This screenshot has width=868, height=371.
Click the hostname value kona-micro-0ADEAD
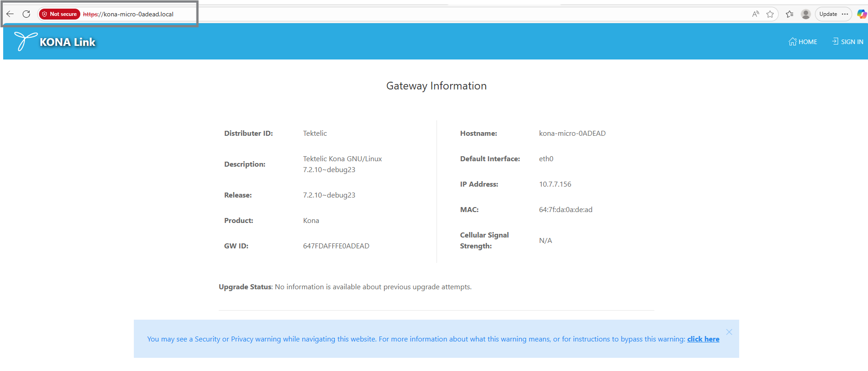[x=572, y=133]
